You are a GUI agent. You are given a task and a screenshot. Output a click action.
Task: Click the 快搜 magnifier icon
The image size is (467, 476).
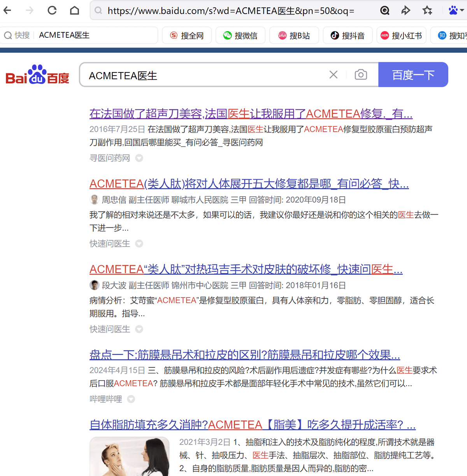[8, 35]
